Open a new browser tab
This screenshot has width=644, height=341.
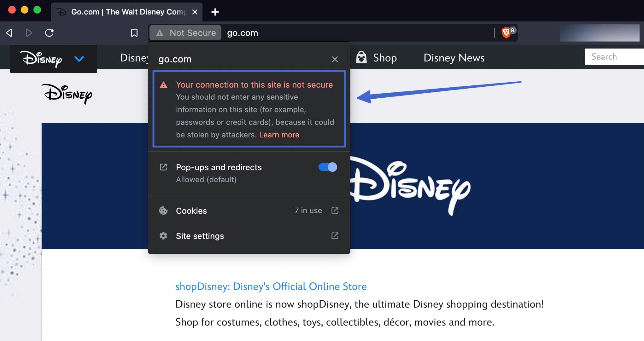(215, 12)
